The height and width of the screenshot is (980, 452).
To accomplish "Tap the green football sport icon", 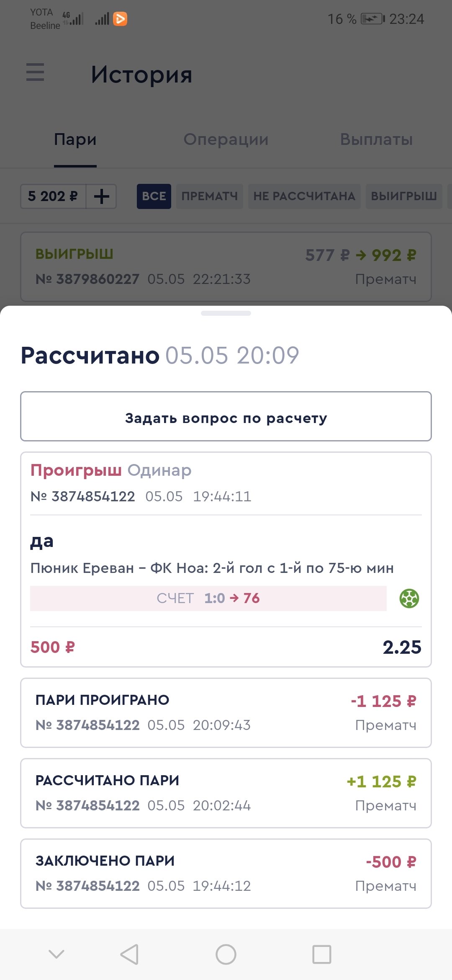I will pos(409,598).
